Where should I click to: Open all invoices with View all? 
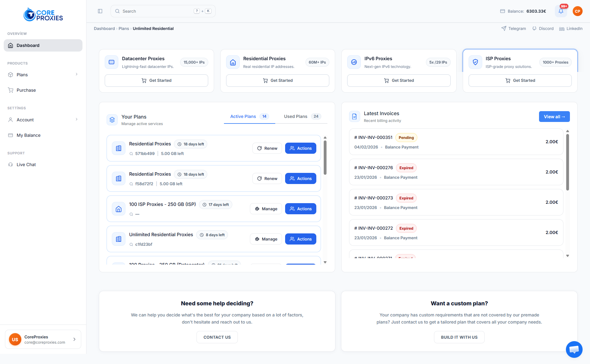[554, 116]
